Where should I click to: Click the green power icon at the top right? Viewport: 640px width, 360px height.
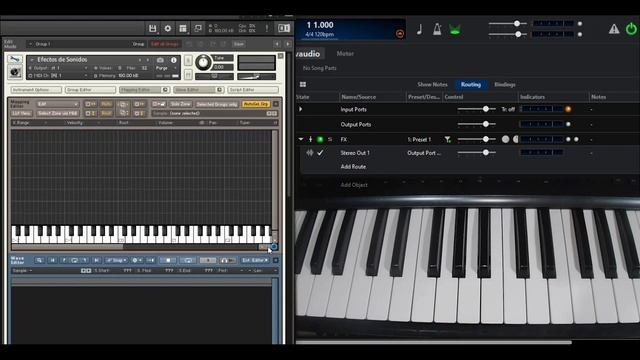pos(631,29)
